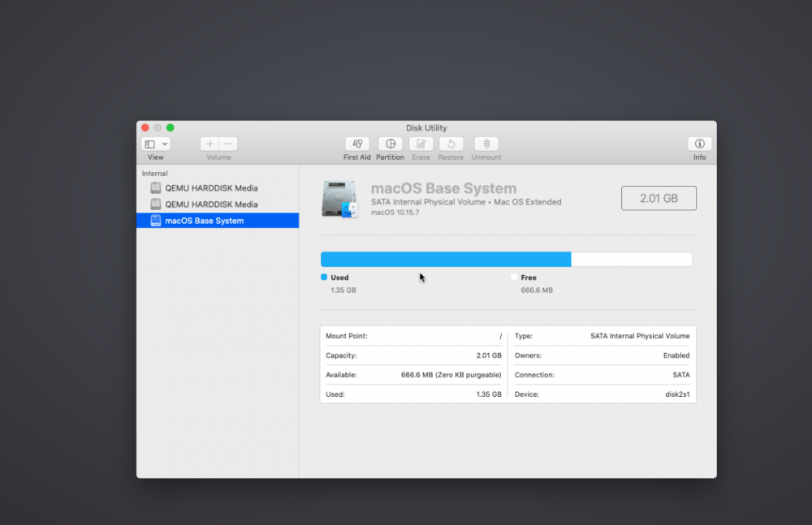Viewport: 812px width, 525px height.
Task: Click the Restore toolbar icon
Action: click(x=451, y=144)
